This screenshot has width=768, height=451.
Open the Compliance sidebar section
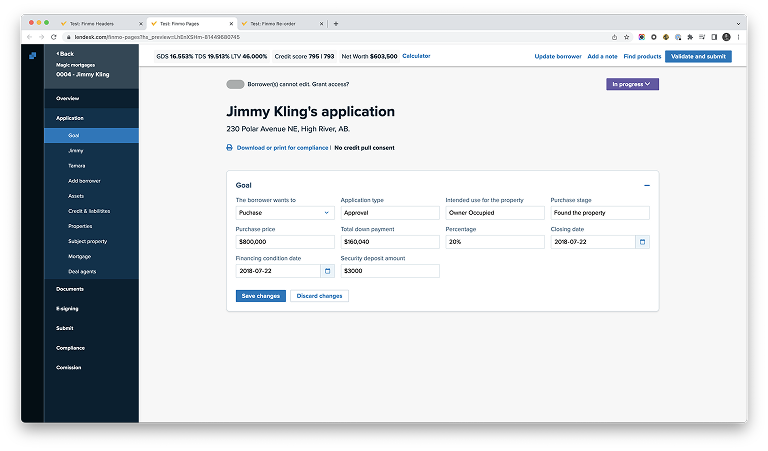coord(92,348)
